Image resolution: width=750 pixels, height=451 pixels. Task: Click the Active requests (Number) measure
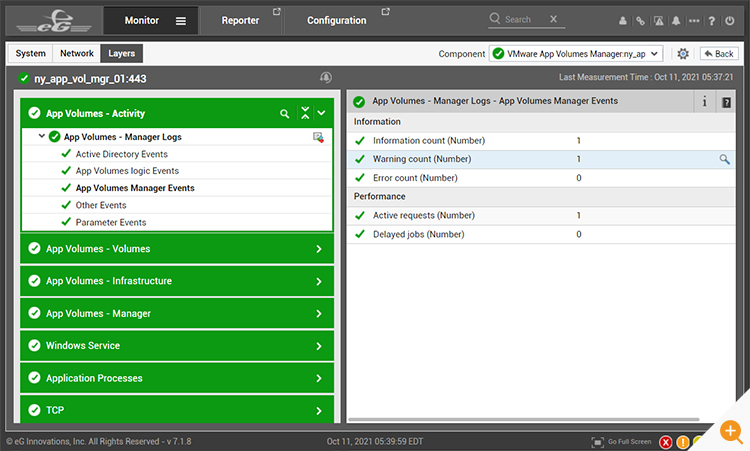point(424,216)
